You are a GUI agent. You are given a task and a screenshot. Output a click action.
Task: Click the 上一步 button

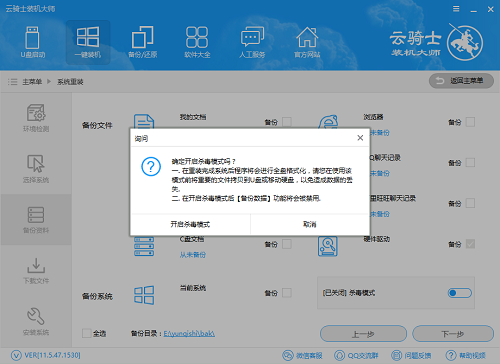(363, 334)
